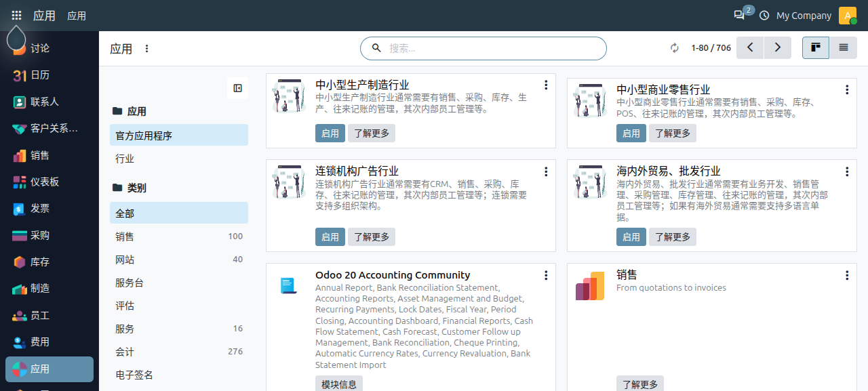Switch to kanban view

(816, 47)
